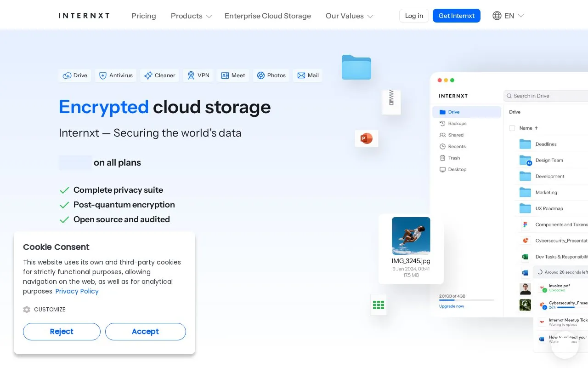The width and height of the screenshot is (588, 368).
Task: Click the large blue folder icon
Action: click(356, 67)
